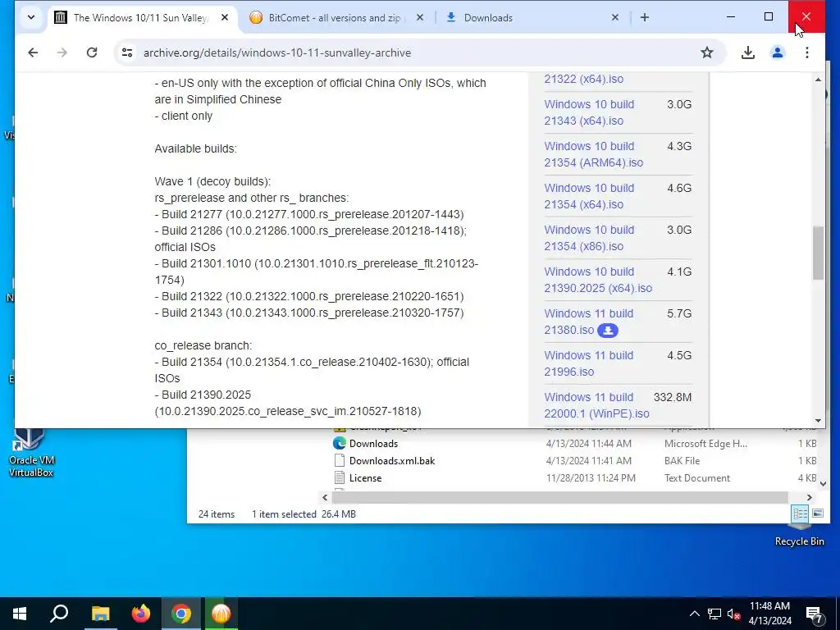This screenshot has width=840, height=630.
Task: Switch Explorer to details view
Action: click(801, 514)
